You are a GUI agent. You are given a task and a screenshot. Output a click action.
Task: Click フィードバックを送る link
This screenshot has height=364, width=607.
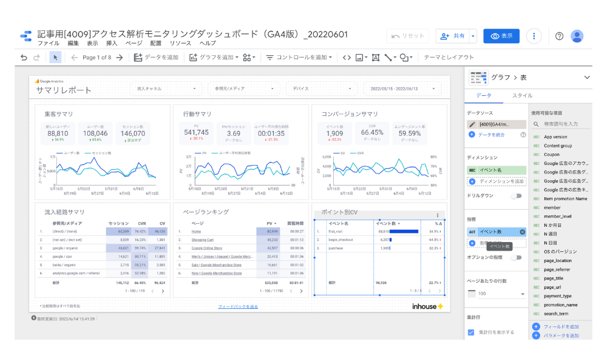point(238,307)
